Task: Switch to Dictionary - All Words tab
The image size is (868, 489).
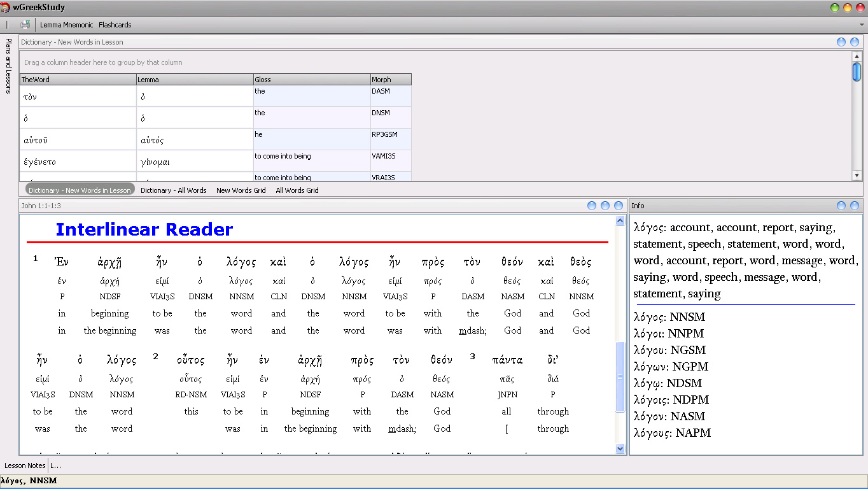Action: (173, 190)
